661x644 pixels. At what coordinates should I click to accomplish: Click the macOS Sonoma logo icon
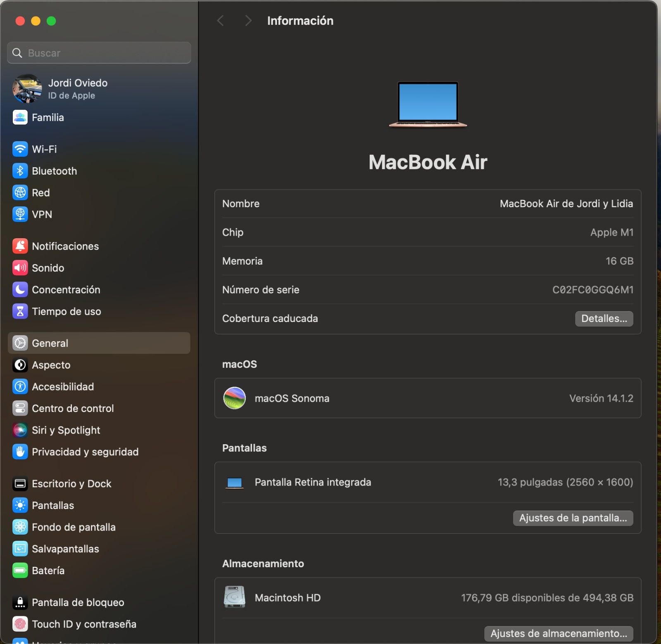[234, 398]
